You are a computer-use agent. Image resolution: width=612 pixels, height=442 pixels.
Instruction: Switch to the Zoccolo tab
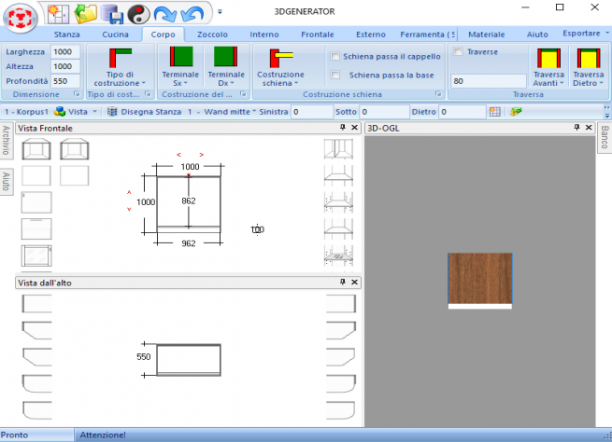coord(212,34)
